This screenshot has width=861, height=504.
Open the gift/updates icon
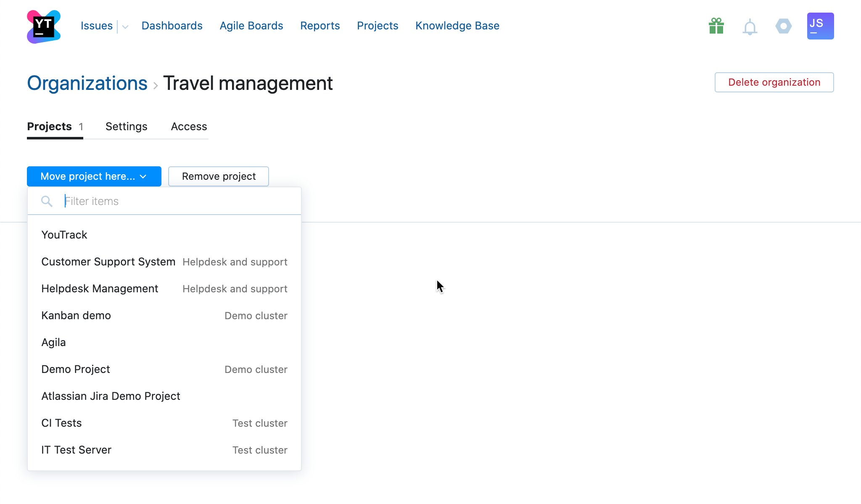click(x=716, y=26)
